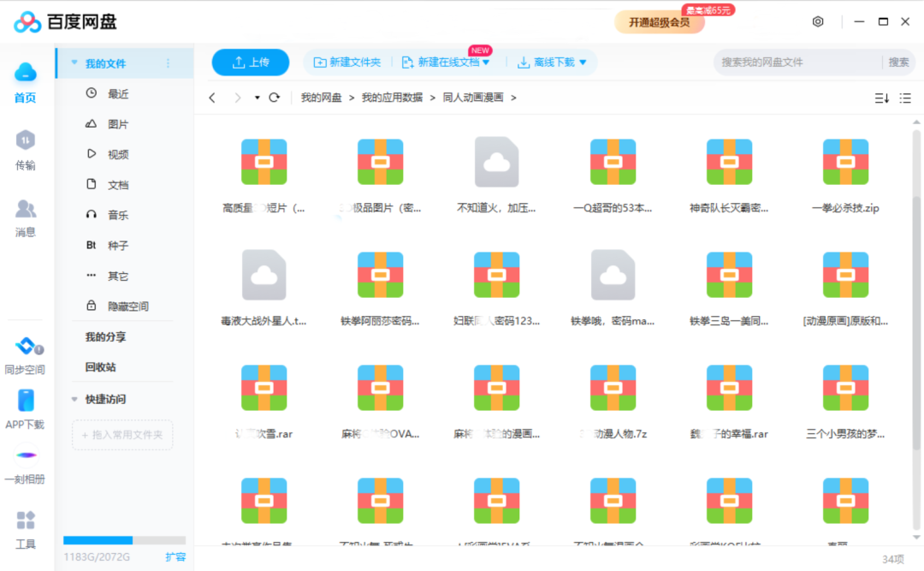
Task: Open APP下载 in the sidebar
Action: pyautogui.click(x=25, y=409)
